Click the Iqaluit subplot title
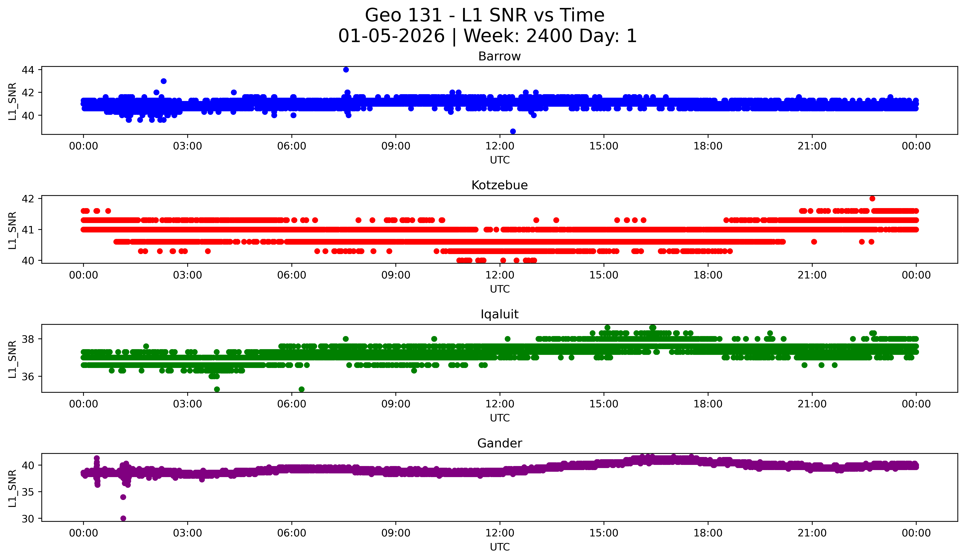 pyautogui.click(x=499, y=314)
